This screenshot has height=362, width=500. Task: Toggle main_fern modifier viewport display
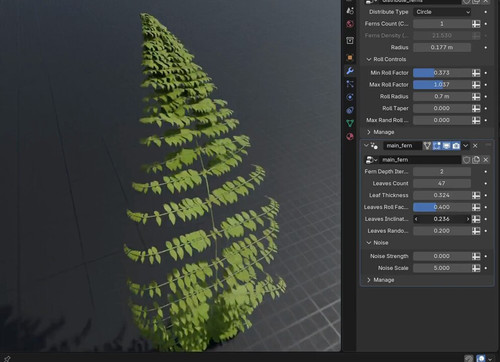tap(446, 146)
